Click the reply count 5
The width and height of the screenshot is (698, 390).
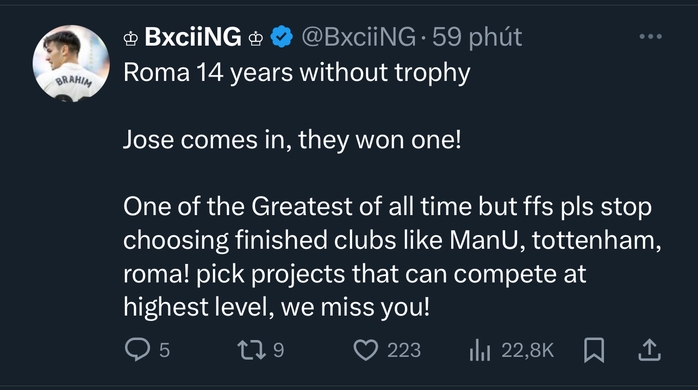click(x=164, y=350)
